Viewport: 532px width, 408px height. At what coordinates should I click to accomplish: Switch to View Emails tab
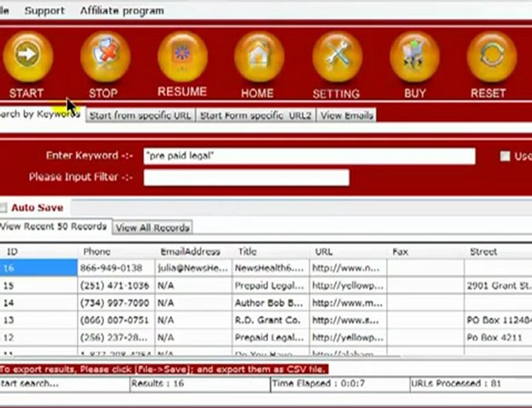(346, 116)
